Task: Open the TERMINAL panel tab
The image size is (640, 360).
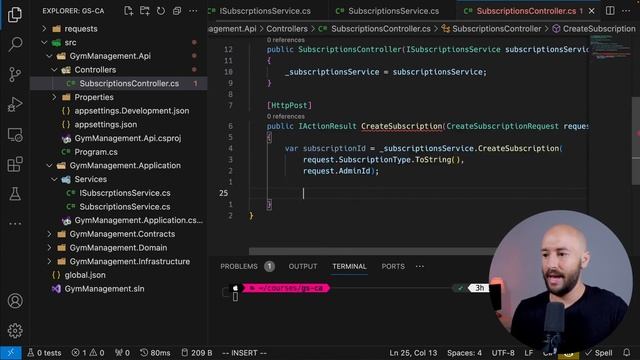Action: coord(349,267)
